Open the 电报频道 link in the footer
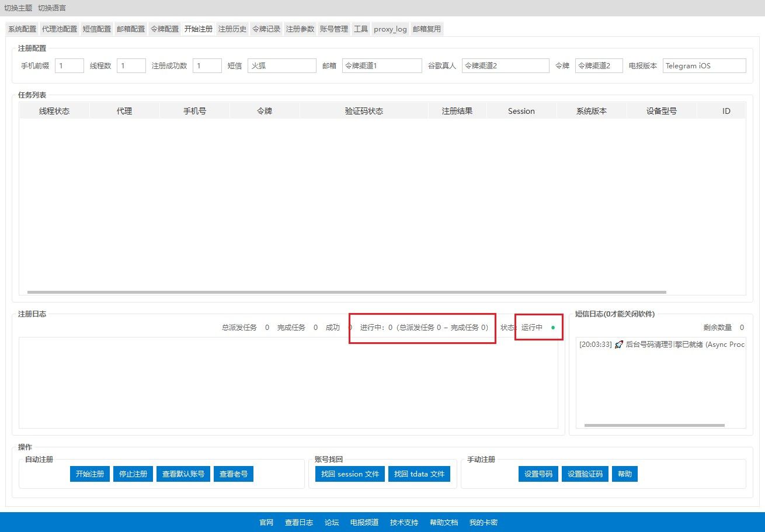The height and width of the screenshot is (532, 765). coord(364,523)
